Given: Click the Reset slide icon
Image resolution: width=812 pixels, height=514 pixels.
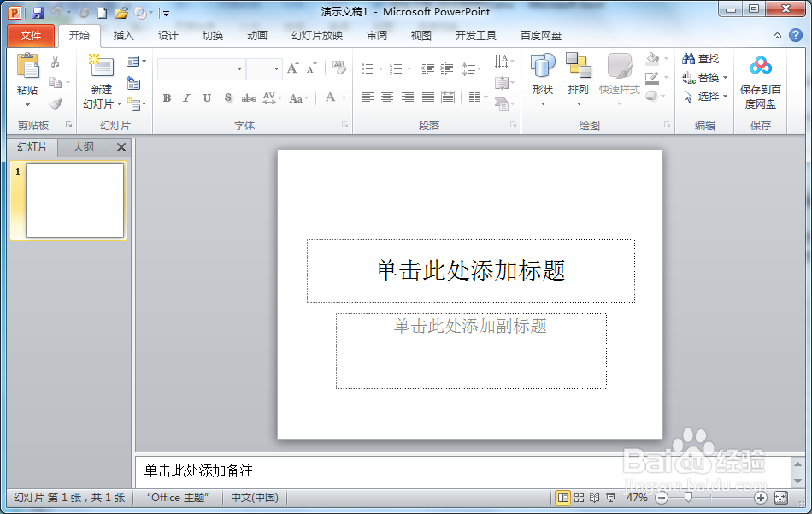Looking at the screenshot, I should tap(133, 84).
